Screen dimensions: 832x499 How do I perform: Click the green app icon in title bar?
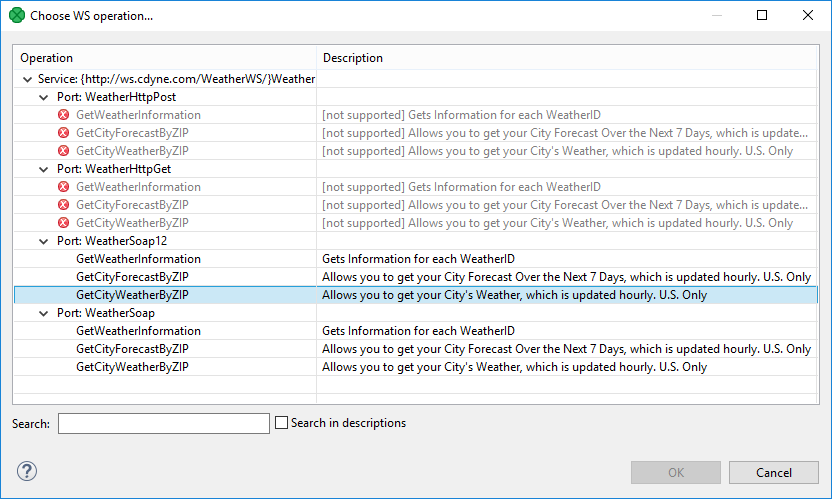(x=16, y=16)
